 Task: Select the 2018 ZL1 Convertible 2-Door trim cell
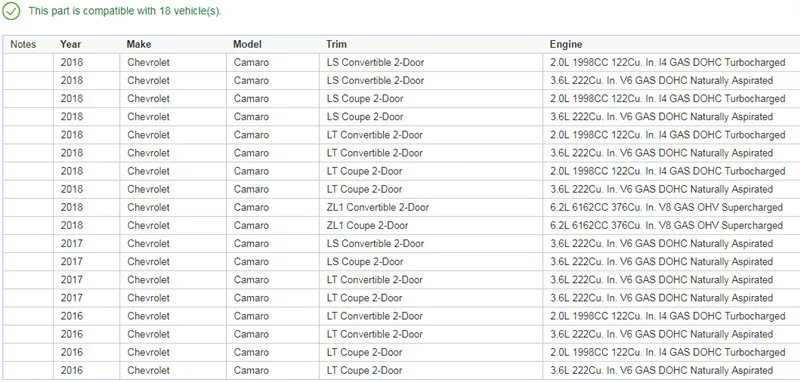point(431,208)
